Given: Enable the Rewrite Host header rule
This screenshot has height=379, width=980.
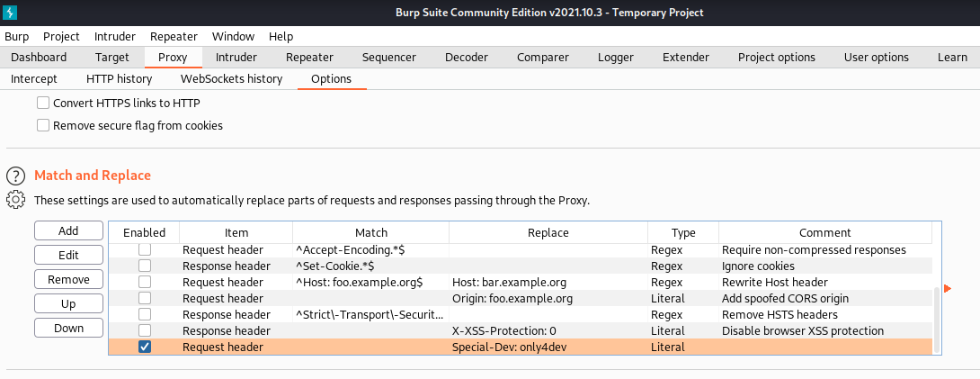Looking at the screenshot, I should [144, 282].
